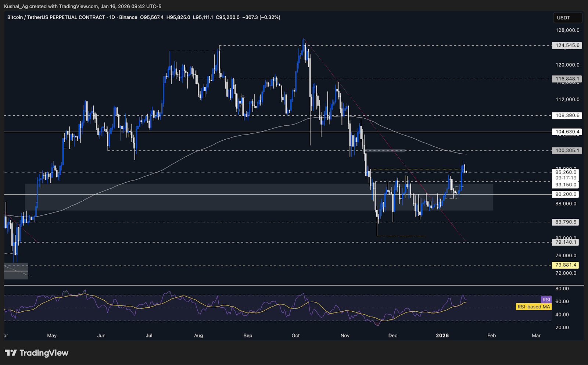Select the 100,305.1 price level tag

tap(567, 150)
